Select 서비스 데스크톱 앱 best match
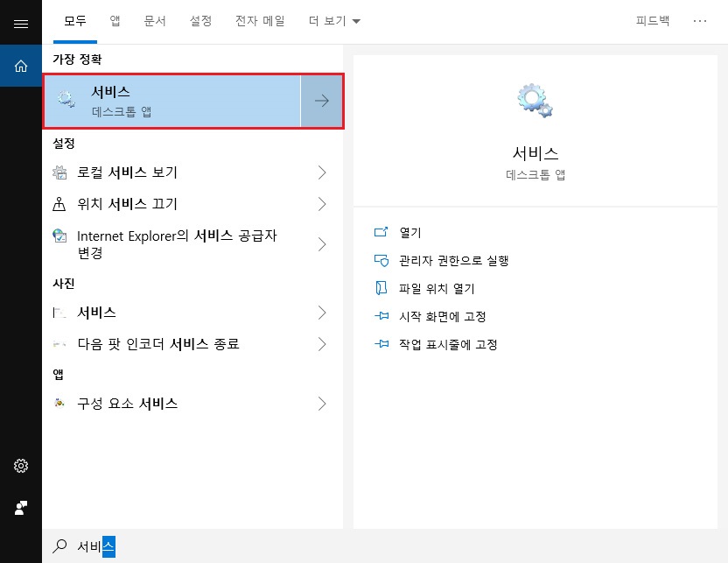Screen dimensions: 728x563 tap(171, 101)
